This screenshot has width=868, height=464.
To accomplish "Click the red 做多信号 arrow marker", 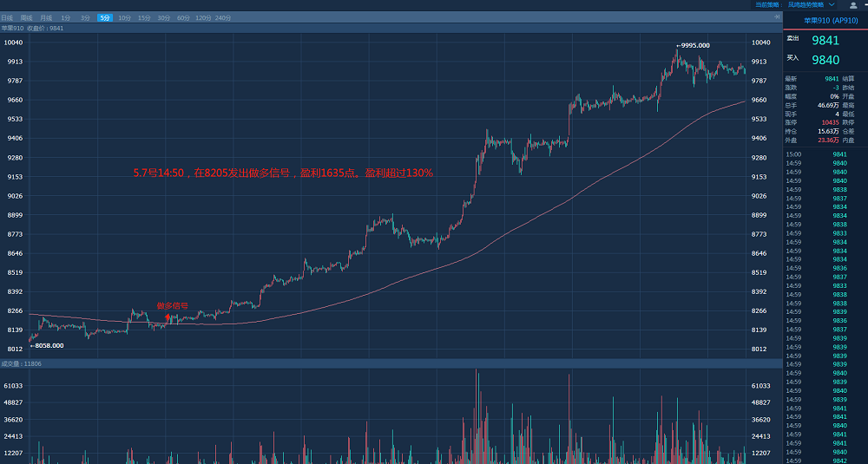I will 168,317.
